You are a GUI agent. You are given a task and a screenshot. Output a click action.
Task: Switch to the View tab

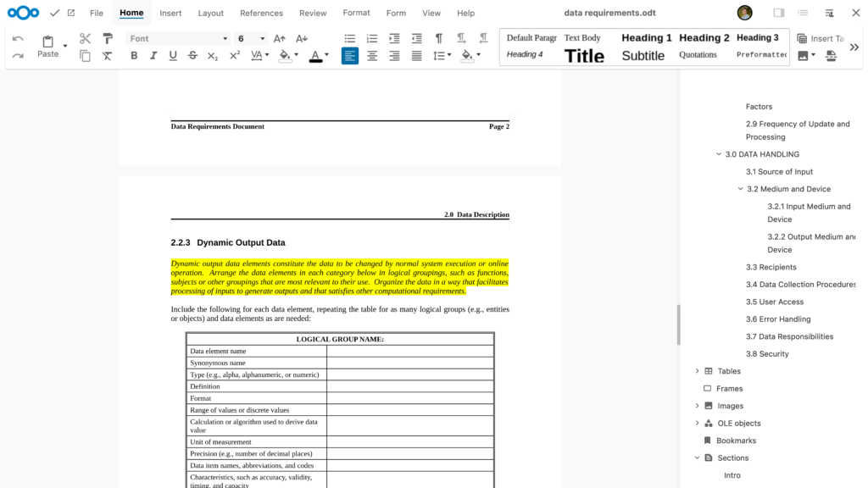click(431, 13)
